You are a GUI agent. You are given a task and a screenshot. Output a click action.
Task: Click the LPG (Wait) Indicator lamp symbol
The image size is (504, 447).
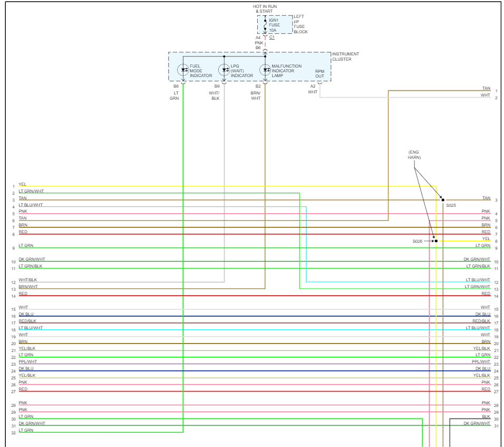pos(224,69)
